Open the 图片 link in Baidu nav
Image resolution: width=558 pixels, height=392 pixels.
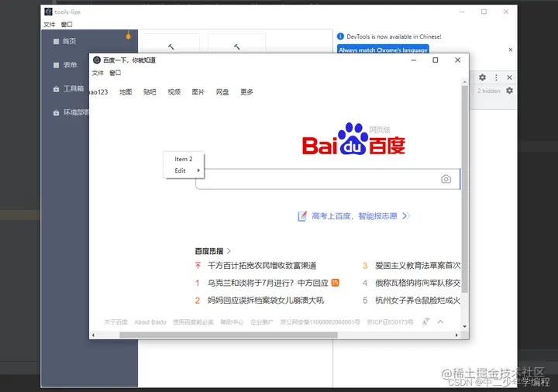tap(198, 92)
